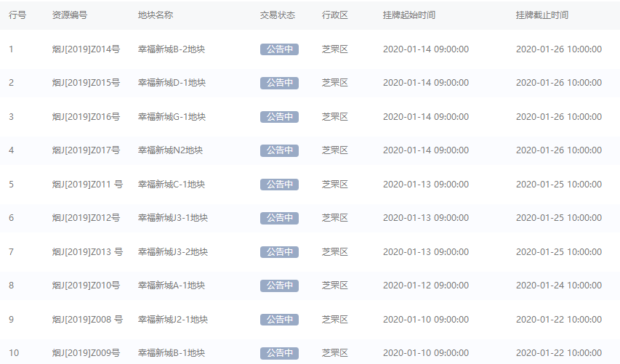Select 芝罘区 cell in row 4
The height and width of the screenshot is (364, 620).
point(335,150)
